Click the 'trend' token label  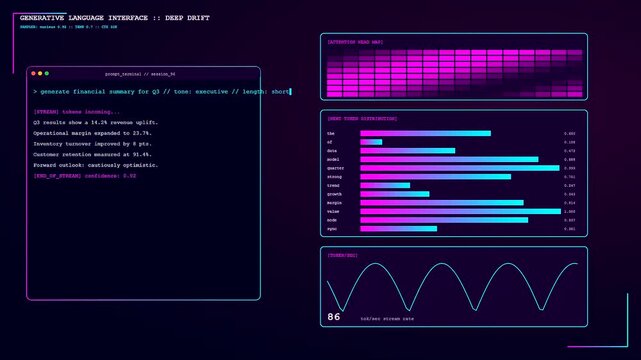pyautogui.click(x=333, y=186)
